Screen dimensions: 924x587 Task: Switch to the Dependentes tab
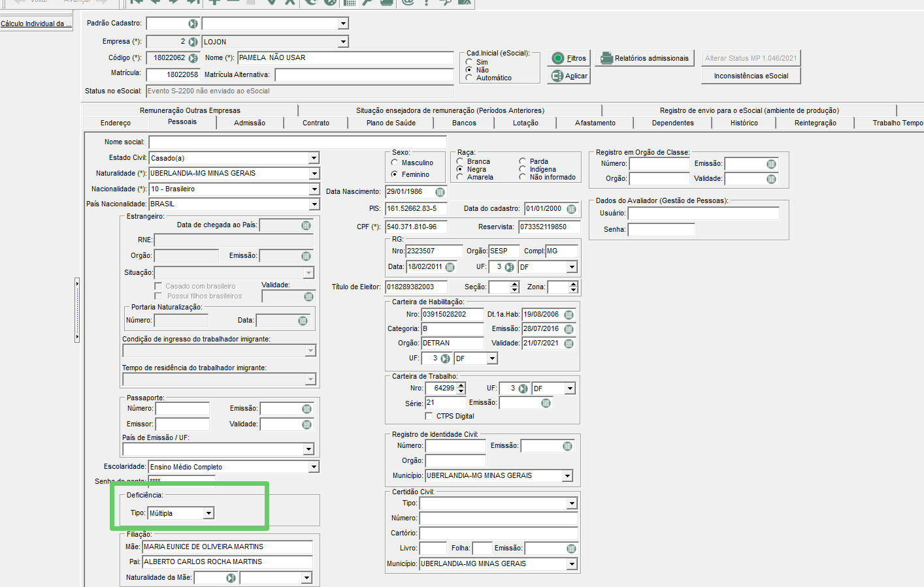click(672, 123)
